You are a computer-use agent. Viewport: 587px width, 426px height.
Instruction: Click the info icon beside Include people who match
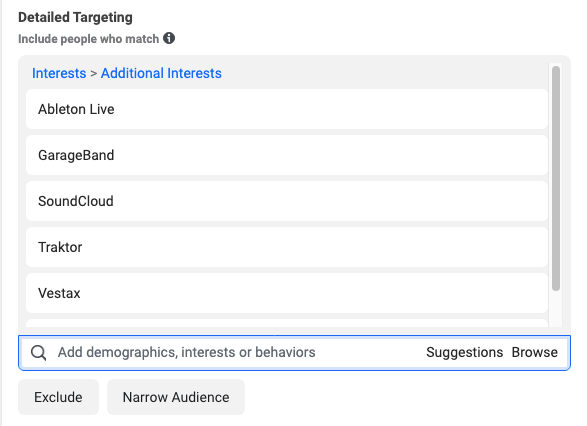(x=169, y=38)
